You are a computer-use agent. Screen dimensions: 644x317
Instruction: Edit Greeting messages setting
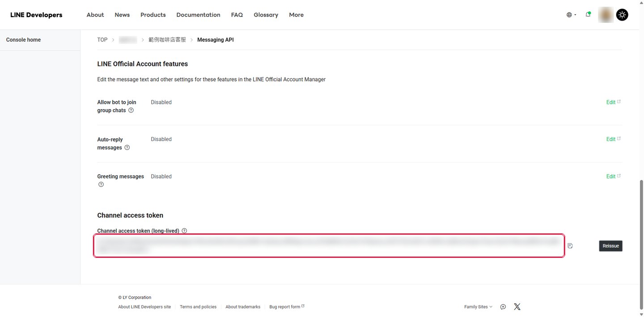613,176
